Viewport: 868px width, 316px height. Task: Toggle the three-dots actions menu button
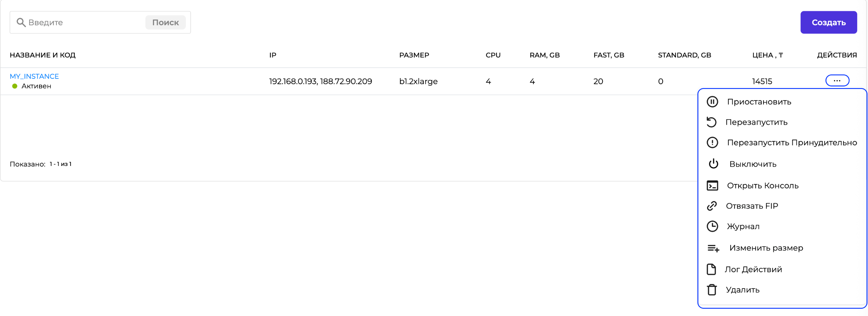tap(837, 81)
